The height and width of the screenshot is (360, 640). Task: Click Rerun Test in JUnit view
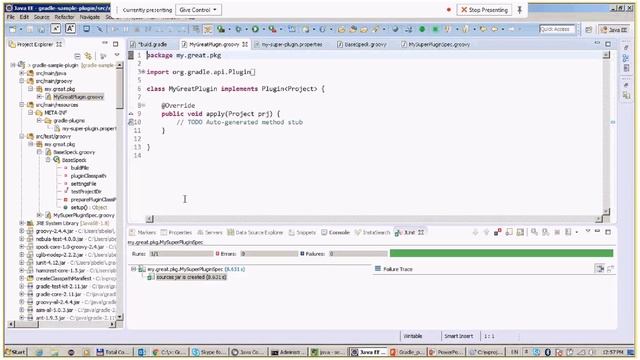tap(534, 232)
